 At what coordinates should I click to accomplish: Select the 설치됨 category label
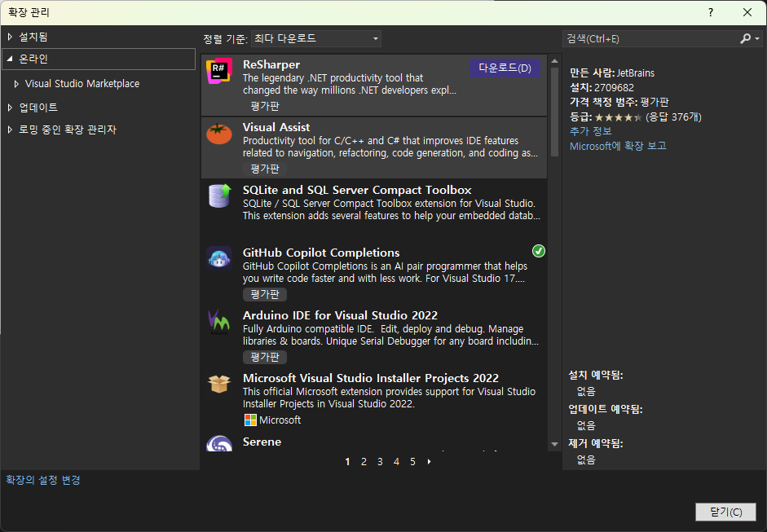33,37
